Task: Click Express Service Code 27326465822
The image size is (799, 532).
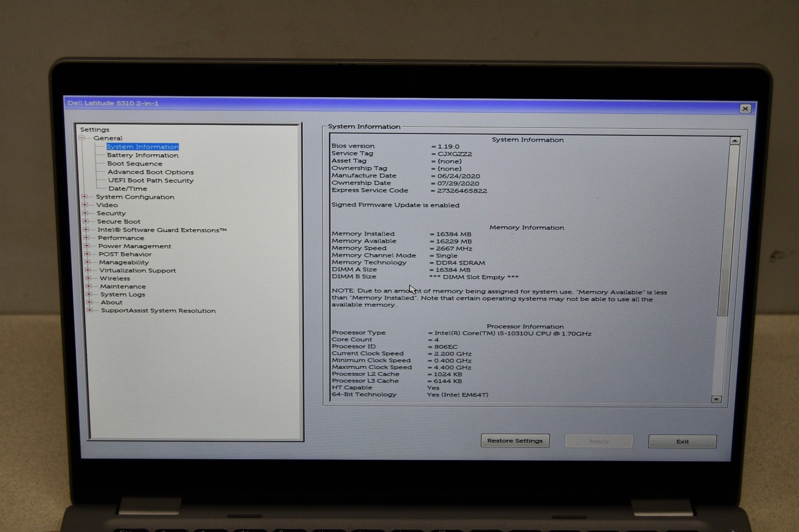Action: click(x=462, y=191)
